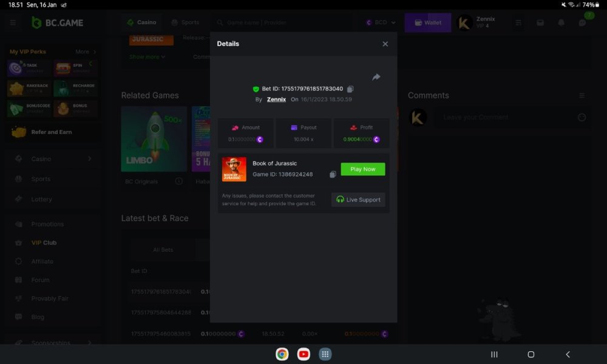This screenshot has width=607, height=364.
Task: Open the All Bets filter dropdown
Action: [x=163, y=249]
